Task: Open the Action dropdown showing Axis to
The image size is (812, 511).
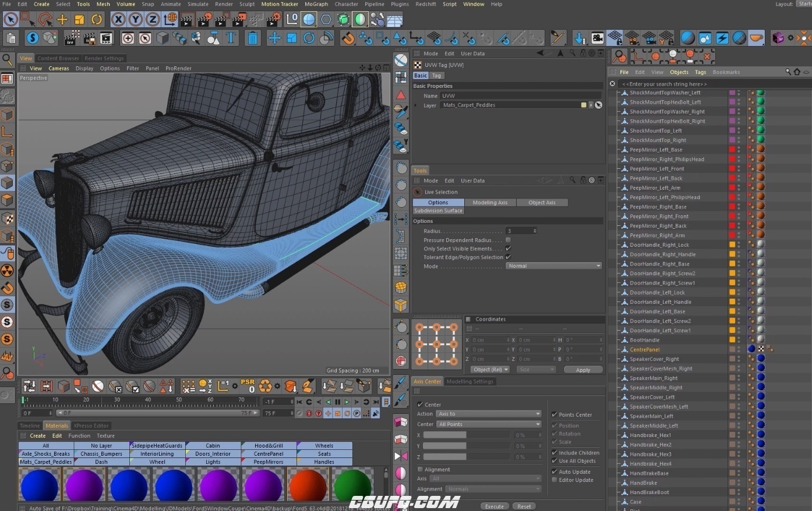Action: (488, 413)
